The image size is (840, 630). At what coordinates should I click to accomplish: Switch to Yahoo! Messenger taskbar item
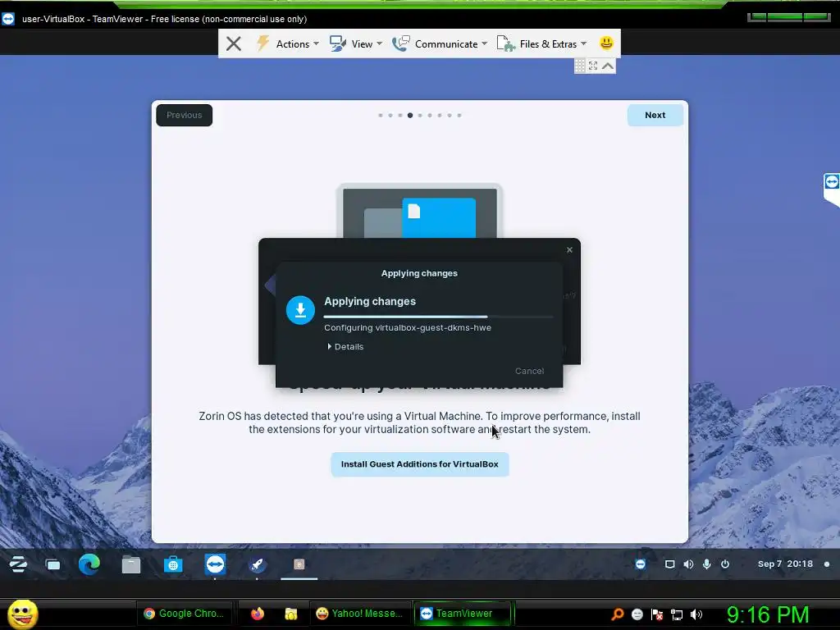[360, 614]
